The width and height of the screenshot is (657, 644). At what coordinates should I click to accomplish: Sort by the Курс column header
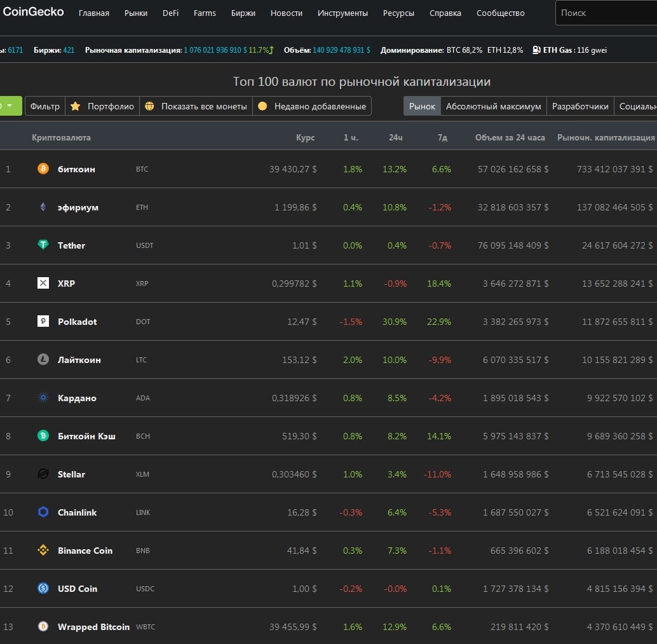(306, 137)
